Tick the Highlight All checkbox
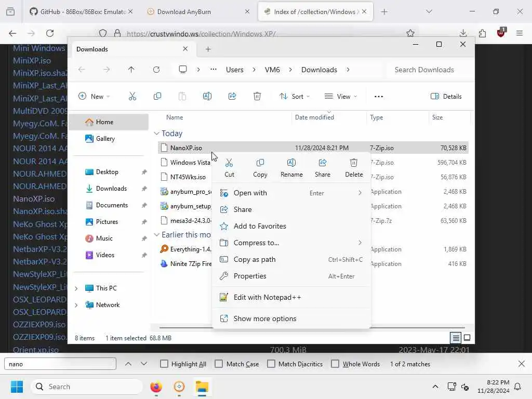The width and height of the screenshot is (532, 399). point(164,364)
